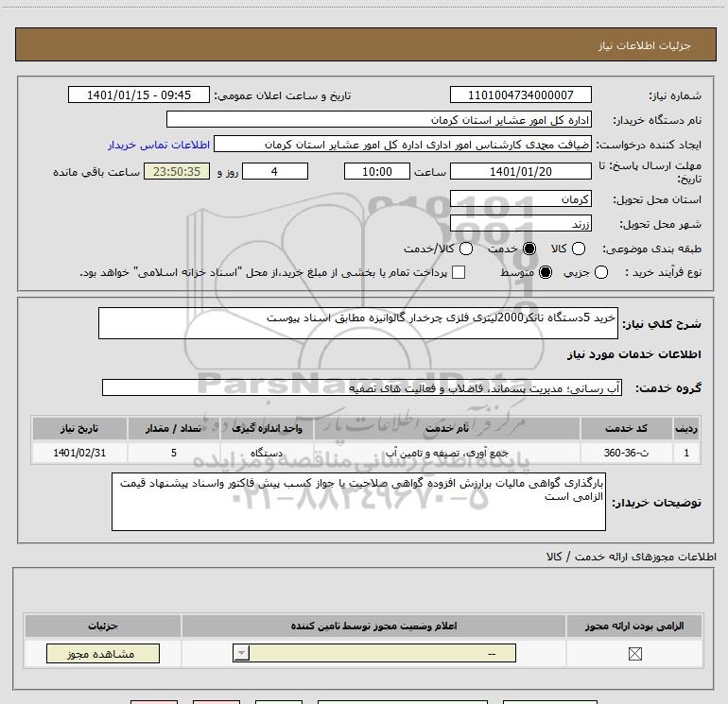Click the buyer organization name field
This screenshot has width=728, height=704.
(379, 119)
